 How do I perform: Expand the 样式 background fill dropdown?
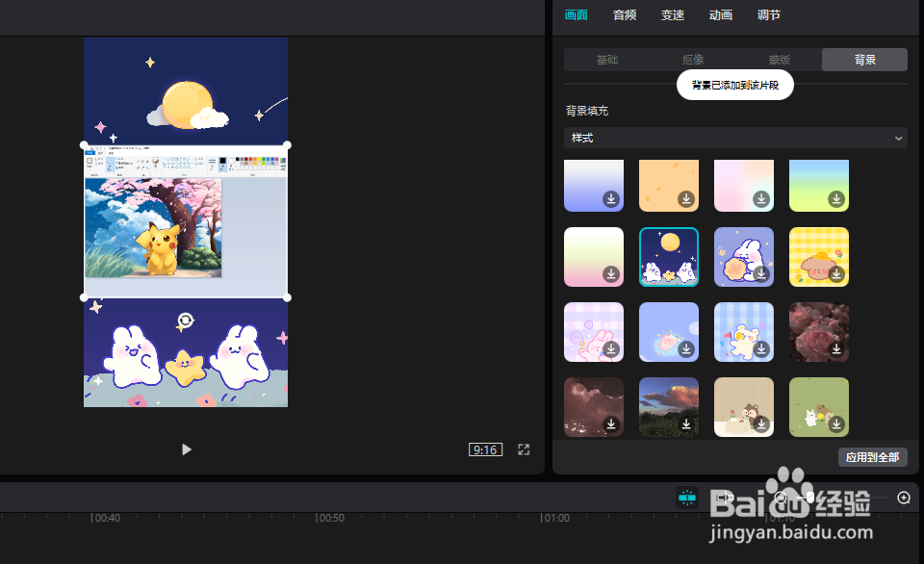[x=735, y=138]
